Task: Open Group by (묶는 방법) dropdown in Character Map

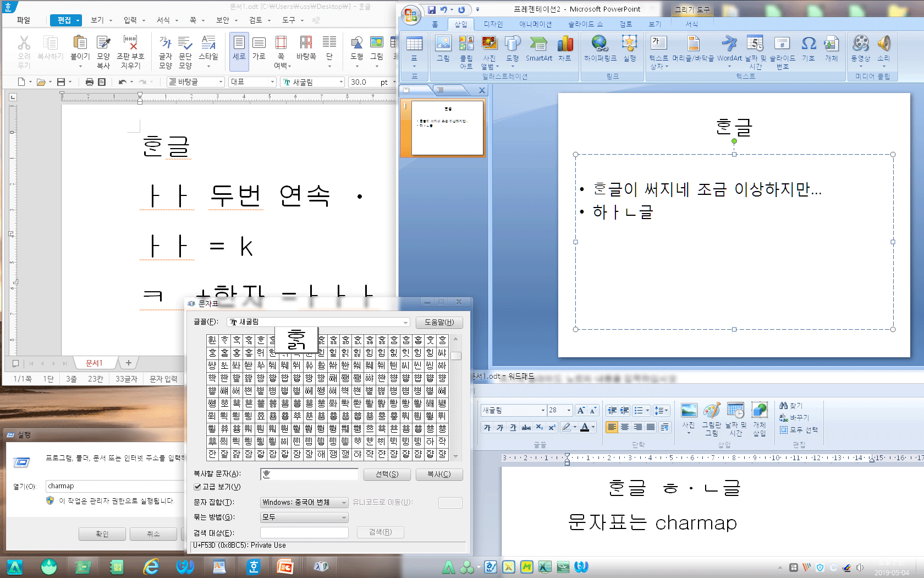Action: [x=304, y=517]
